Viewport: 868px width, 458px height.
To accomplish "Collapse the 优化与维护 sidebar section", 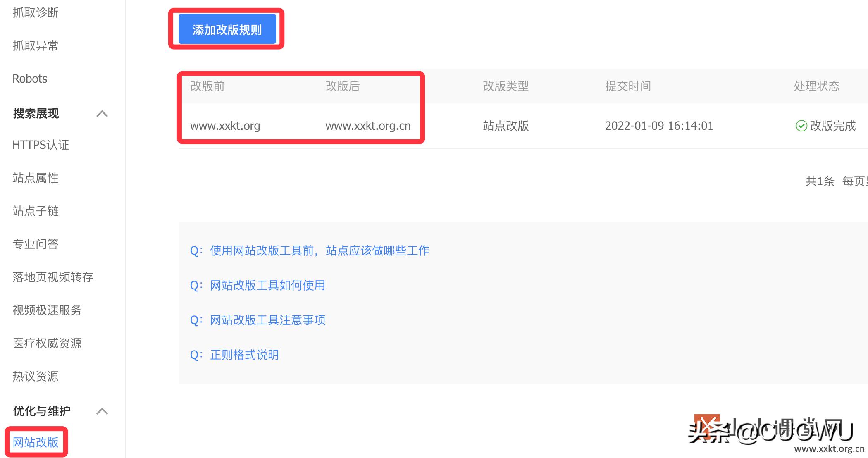I will click(102, 411).
